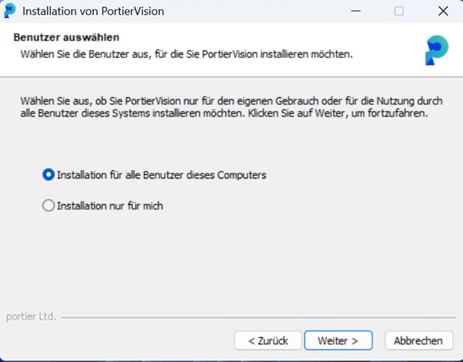
Task: Minimize the installer window
Action: (x=356, y=11)
